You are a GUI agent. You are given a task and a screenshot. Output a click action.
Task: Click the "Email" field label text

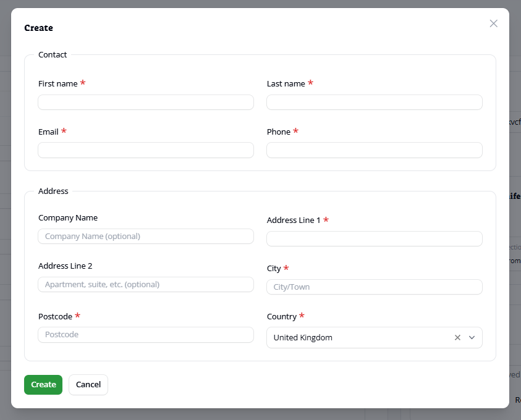(x=48, y=132)
